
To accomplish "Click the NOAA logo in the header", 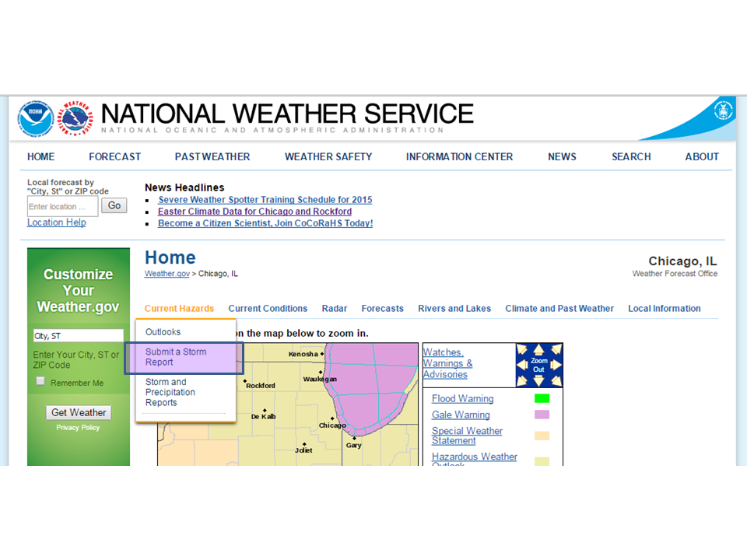I will pos(35,118).
